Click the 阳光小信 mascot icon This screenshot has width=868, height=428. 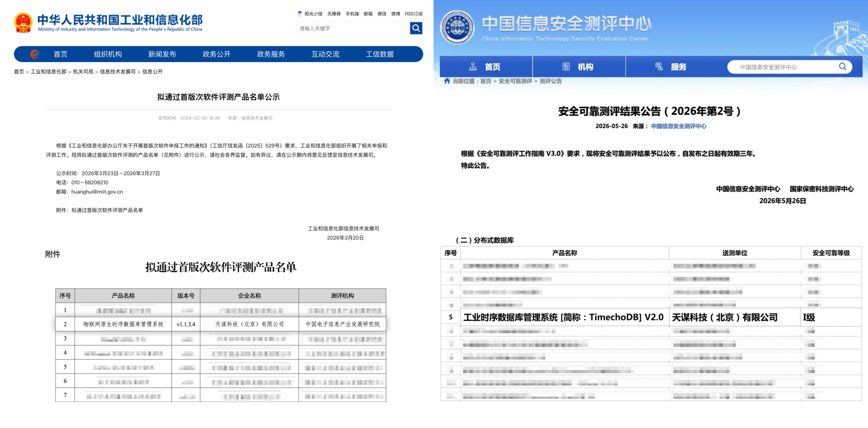300,13
